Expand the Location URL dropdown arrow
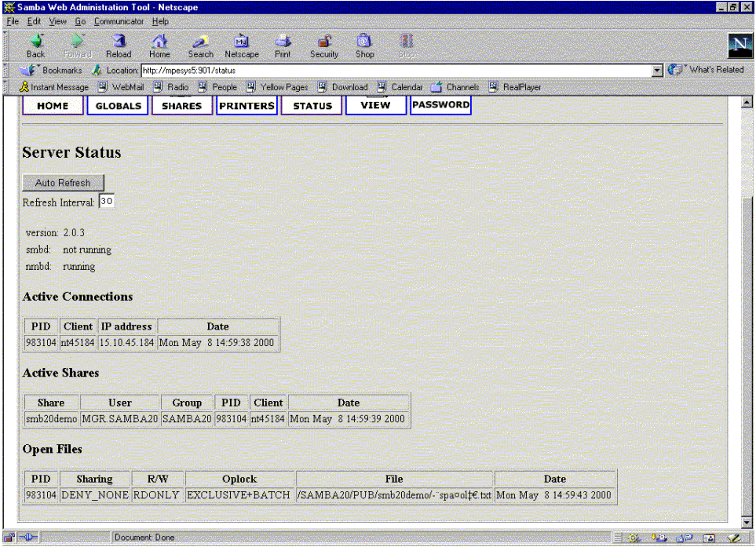Image resolution: width=756 pixels, height=547 pixels. (x=657, y=71)
